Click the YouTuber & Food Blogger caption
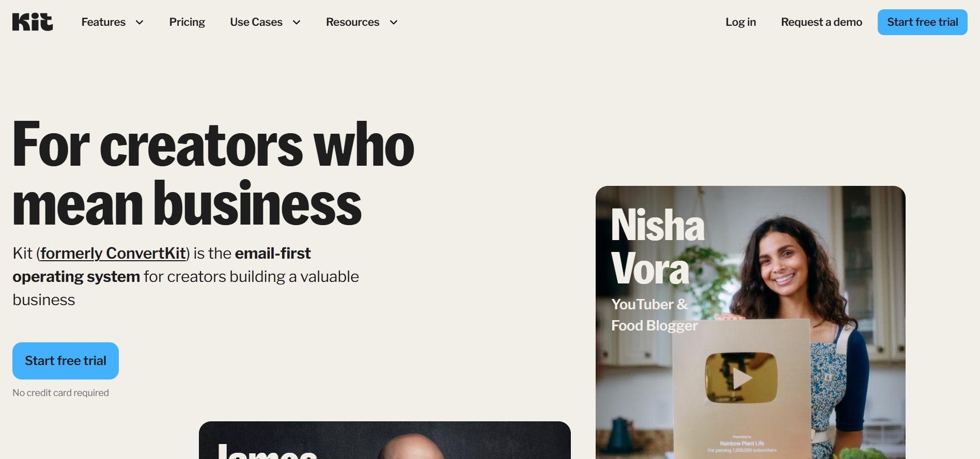Screen dimensions: 980x459 655,315
